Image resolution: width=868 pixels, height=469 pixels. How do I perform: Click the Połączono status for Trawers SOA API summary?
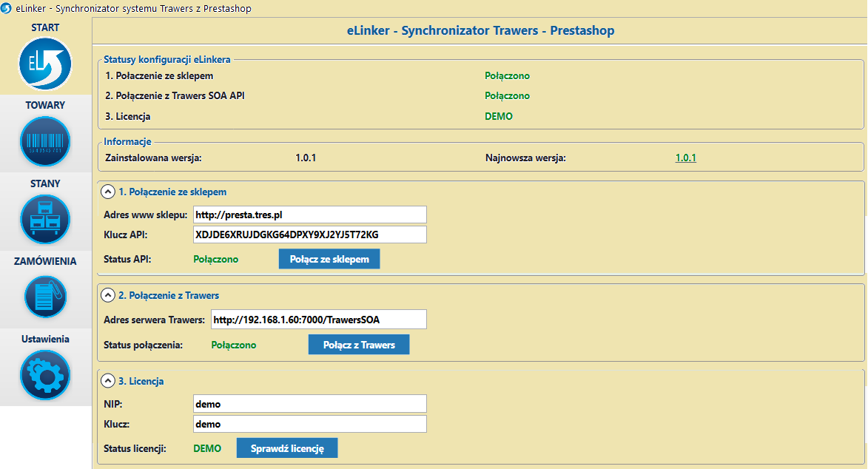[507, 95]
